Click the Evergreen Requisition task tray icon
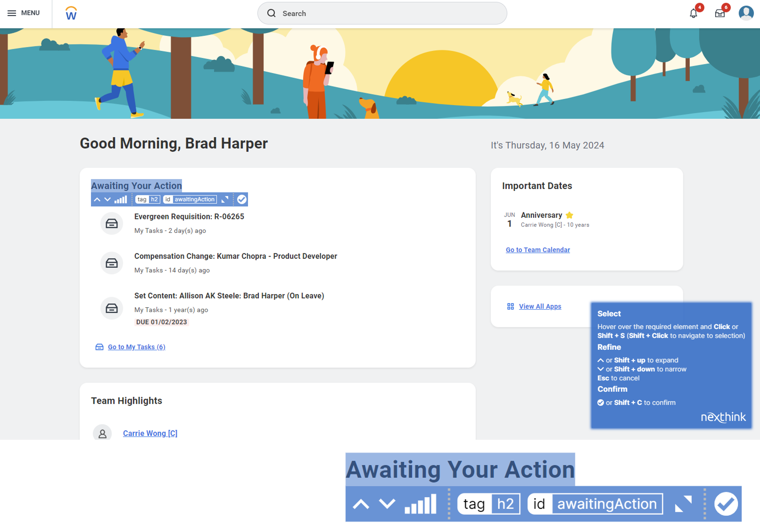760x532 pixels. pos(112,223)
